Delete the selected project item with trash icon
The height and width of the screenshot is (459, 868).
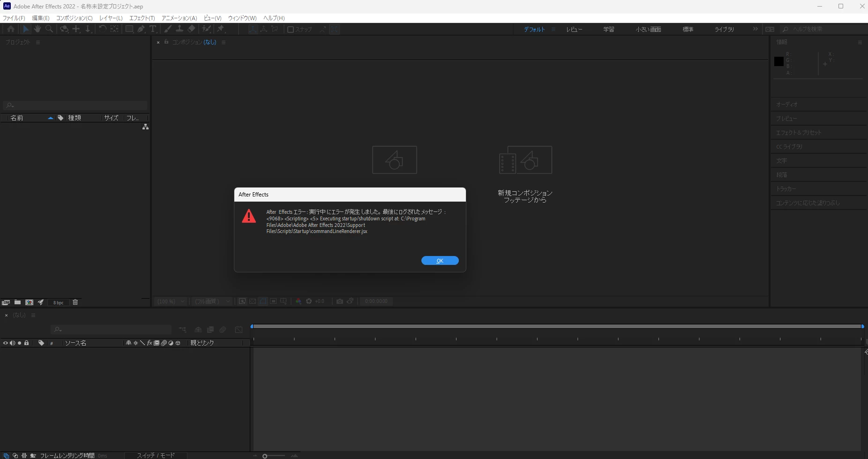click(75, 302)
